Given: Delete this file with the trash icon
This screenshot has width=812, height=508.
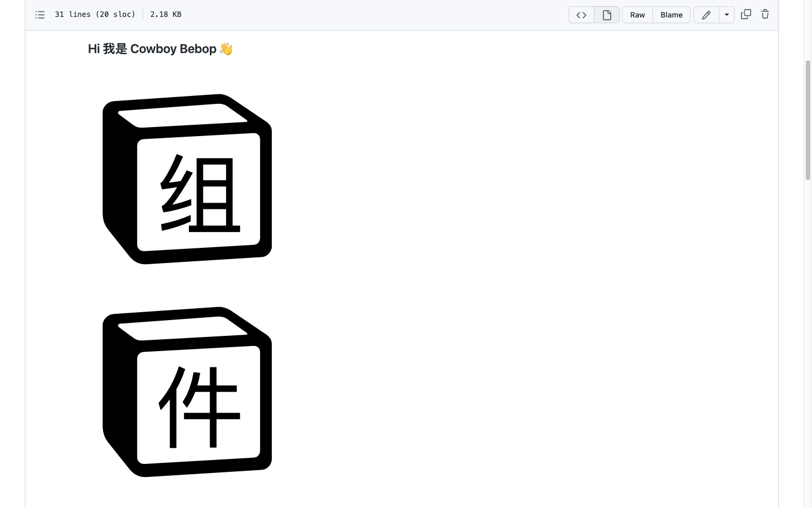Looking at the screenshot, I should [765, 15].
